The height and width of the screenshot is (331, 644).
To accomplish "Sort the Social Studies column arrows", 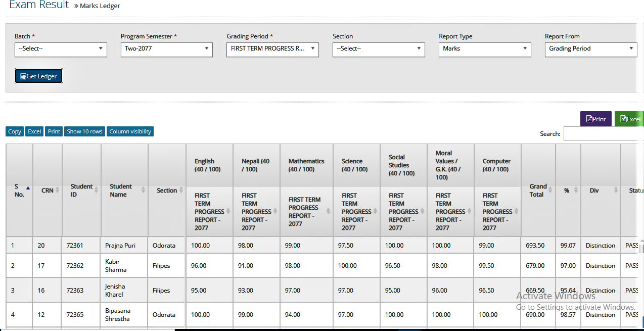I will [422, 211].
